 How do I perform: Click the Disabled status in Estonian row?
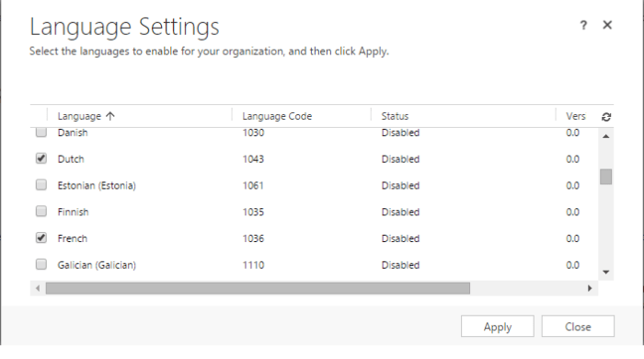click(400, 186)
